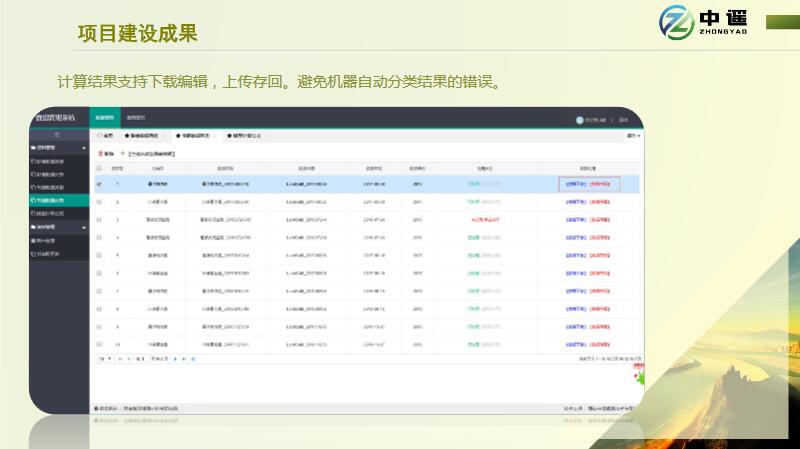Image resolution: width=800 pixels, height=449 pixels.
Task: Click the home icon on first tab
Action: [100, 135]
